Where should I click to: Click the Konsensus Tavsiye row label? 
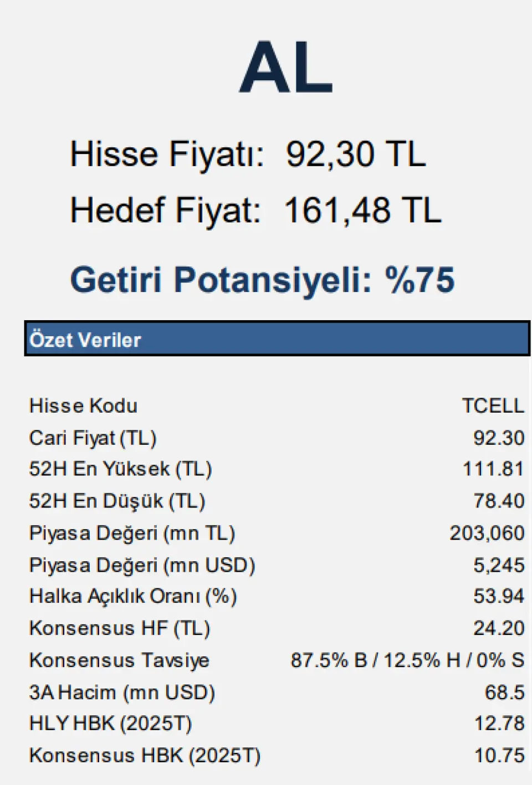tap(119, 660)
